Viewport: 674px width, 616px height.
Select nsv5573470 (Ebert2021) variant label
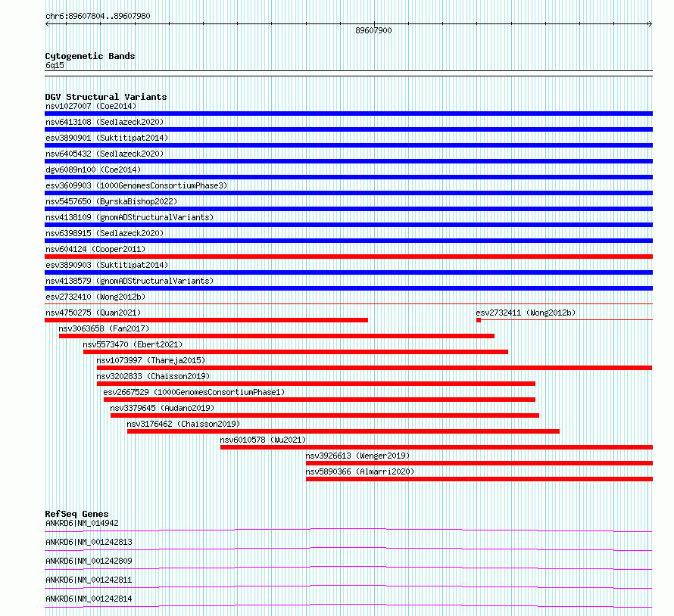pos(133,344)
